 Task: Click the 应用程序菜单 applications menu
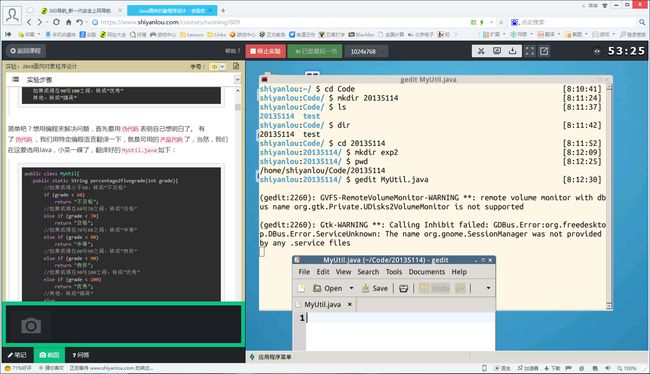271,357
